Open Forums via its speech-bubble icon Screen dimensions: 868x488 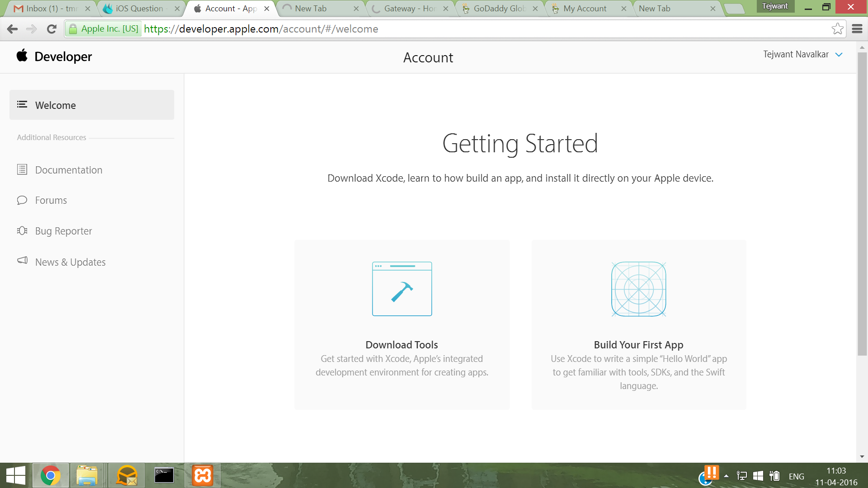coord(22,200)
